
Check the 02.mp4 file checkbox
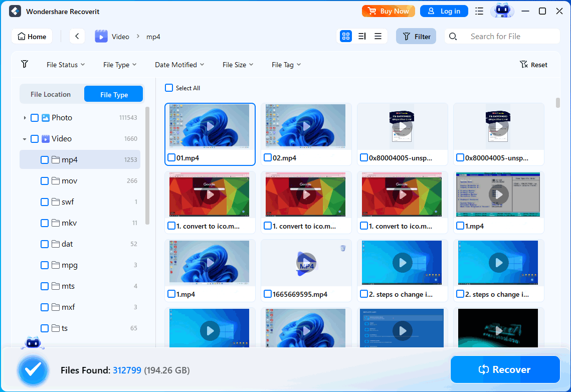pos(268,157)
